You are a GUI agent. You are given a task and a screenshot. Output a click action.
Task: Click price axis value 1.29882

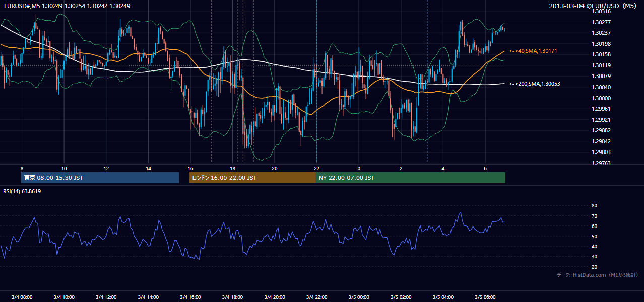[600, 130]
